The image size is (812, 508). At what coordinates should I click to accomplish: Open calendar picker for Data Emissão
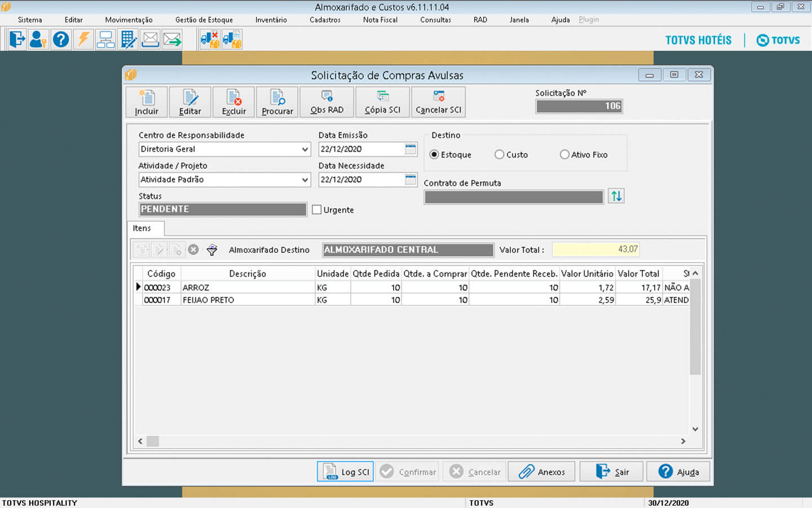coord(411,149)
